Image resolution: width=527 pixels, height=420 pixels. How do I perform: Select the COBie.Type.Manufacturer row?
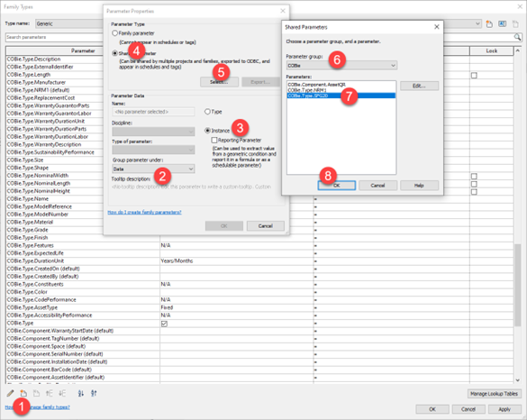click(54, 82)
